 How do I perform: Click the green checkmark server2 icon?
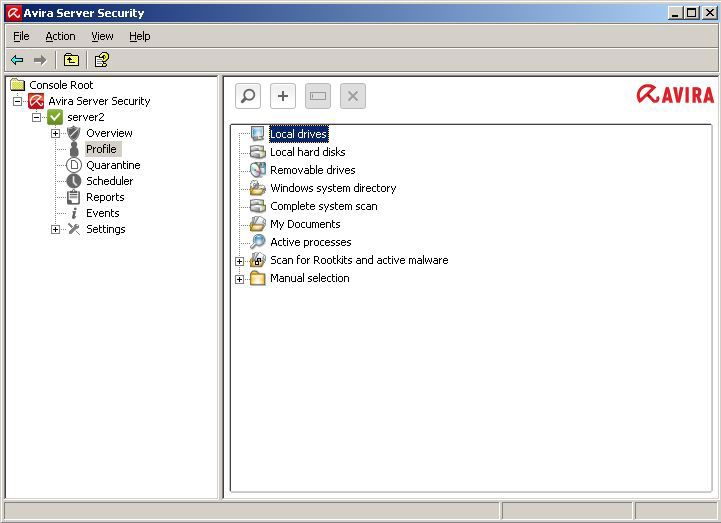(x=55, y=117)
